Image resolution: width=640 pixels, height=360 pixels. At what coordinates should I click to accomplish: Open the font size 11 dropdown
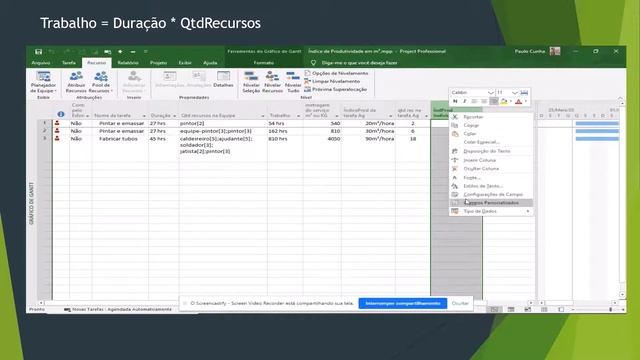[515, 93]
